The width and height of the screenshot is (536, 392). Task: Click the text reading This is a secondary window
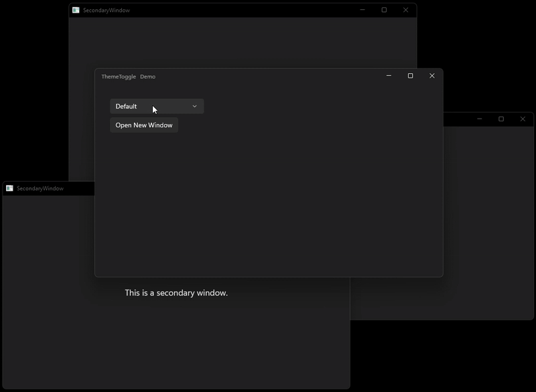(x=176, y=292)
